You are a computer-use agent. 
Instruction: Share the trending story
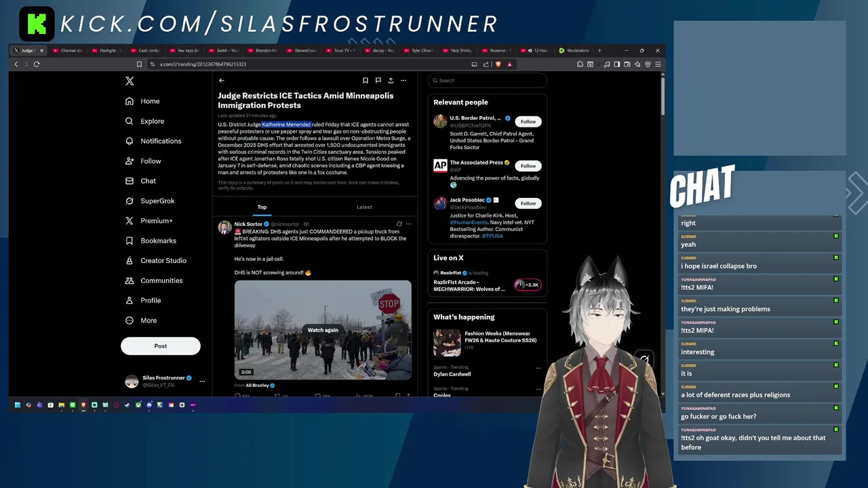[390, 81]
